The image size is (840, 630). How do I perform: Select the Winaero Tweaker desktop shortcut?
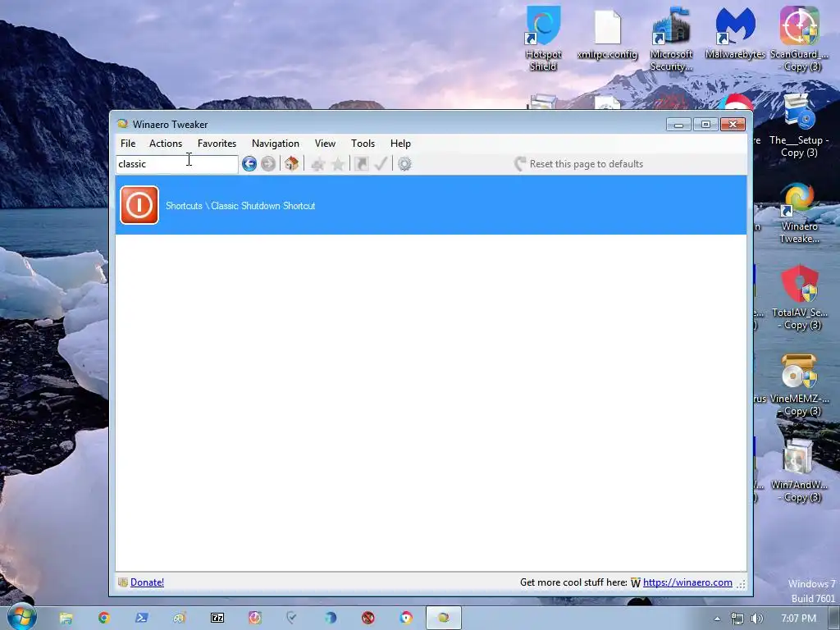[x=799, y=212]
